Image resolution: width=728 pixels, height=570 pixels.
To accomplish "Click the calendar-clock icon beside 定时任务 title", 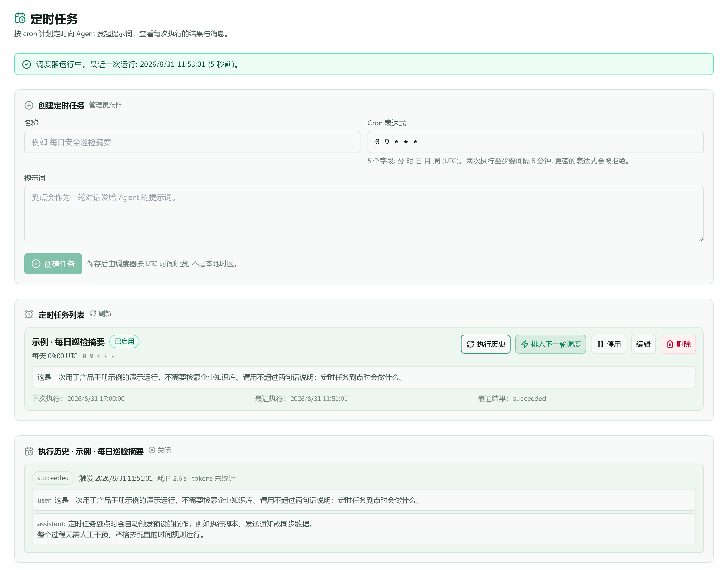I will click(20, 18).
